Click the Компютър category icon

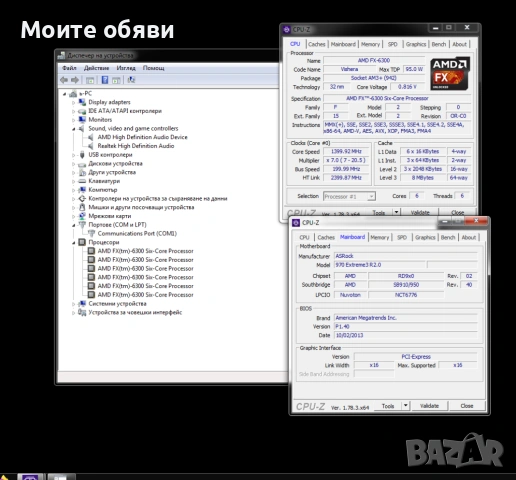(82, 190)
